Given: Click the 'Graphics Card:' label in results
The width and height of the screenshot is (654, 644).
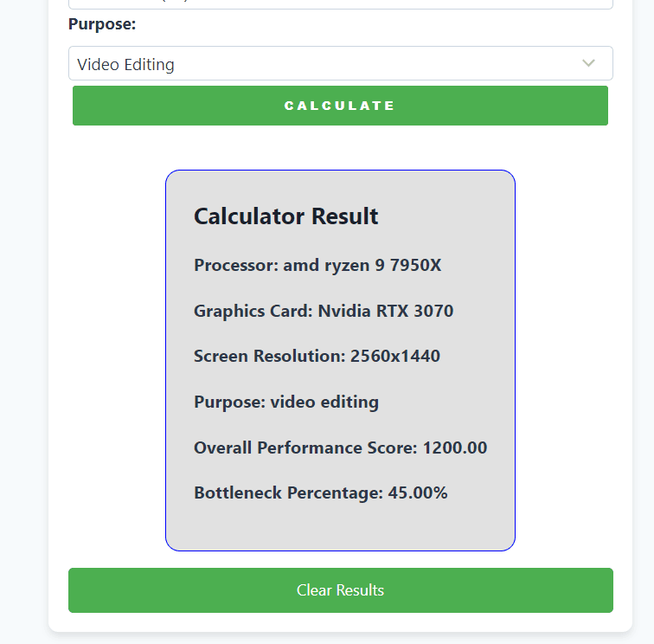Looking at the screenshot, I should pyautogui.click(x=253, y=311).
